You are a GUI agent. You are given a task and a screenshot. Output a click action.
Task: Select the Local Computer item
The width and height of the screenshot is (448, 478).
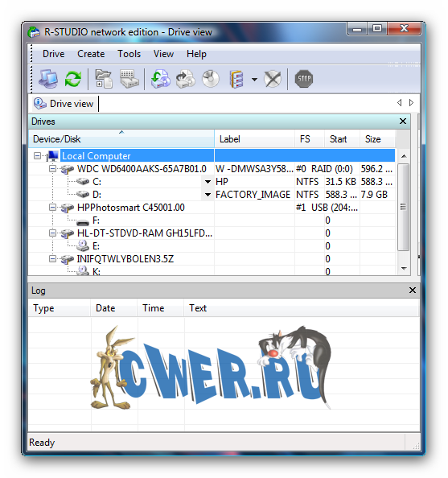point(97,156)
